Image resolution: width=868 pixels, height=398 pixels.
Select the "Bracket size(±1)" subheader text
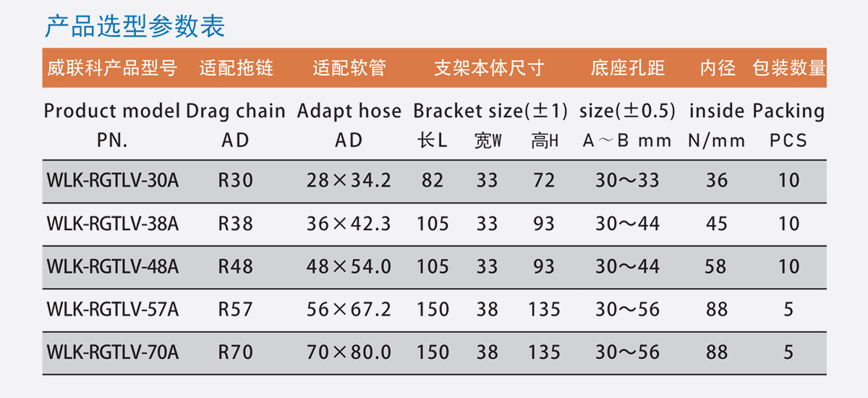tap(490, 111)
